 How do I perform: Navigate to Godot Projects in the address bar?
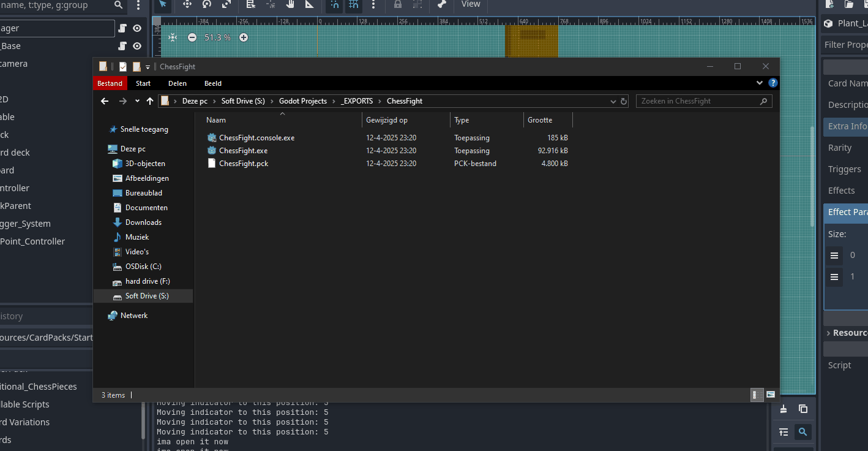pyautogui.click(x=303, y=101)
